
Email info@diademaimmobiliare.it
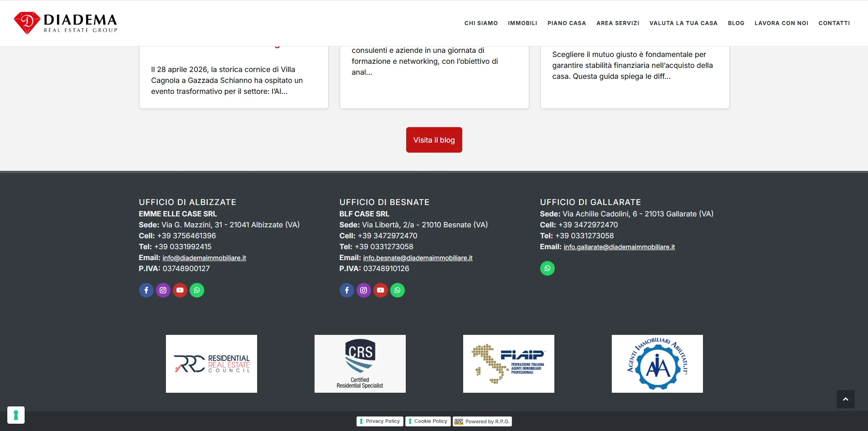[x=204, y=258]
